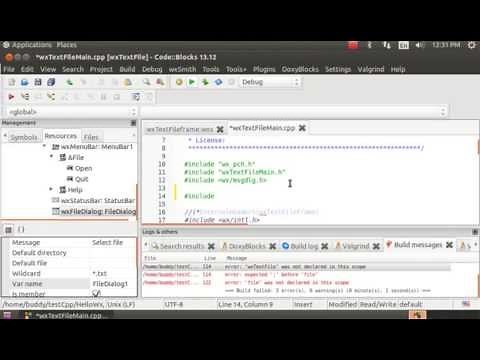
Task: Open the wxSmith menu
Action: [182, 69]
